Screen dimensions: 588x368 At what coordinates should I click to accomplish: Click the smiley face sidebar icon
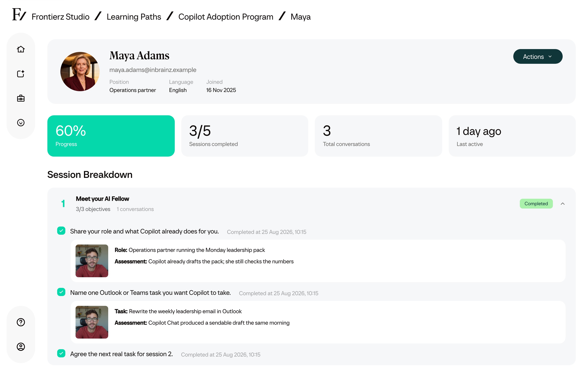(x=21, y=122)
